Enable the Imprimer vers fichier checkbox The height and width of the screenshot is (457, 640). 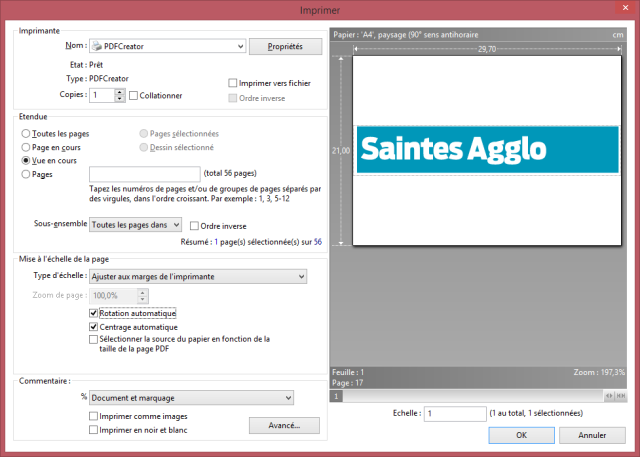click(x=233, y=83)
